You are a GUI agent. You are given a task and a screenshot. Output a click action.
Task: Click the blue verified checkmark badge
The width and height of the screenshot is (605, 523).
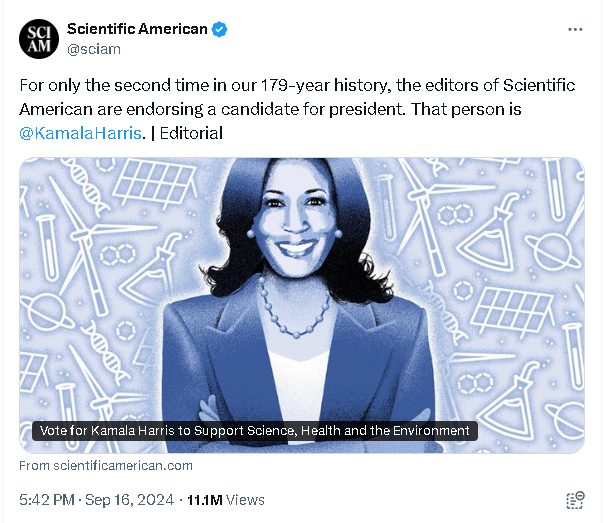pos(219,29)
